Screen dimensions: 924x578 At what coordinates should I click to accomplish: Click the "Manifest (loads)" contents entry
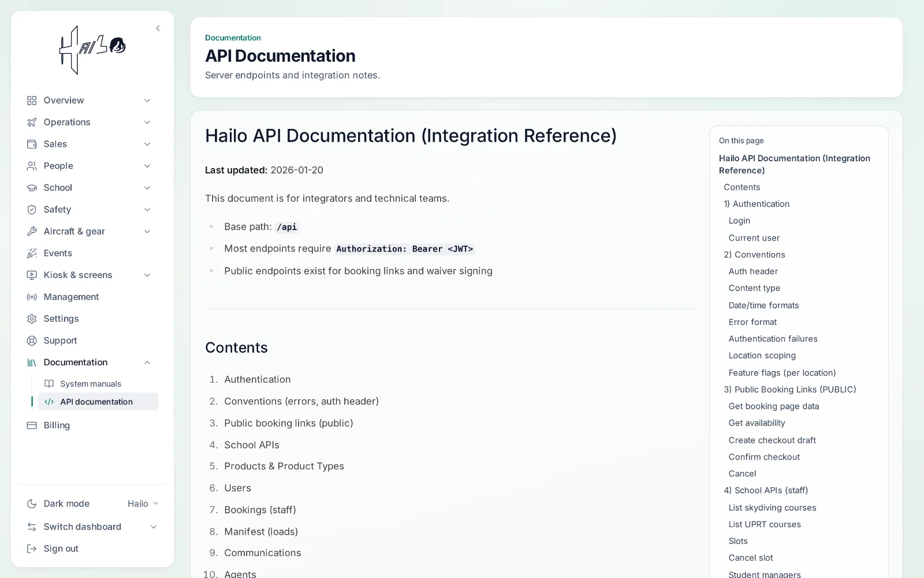coord(261,531)
